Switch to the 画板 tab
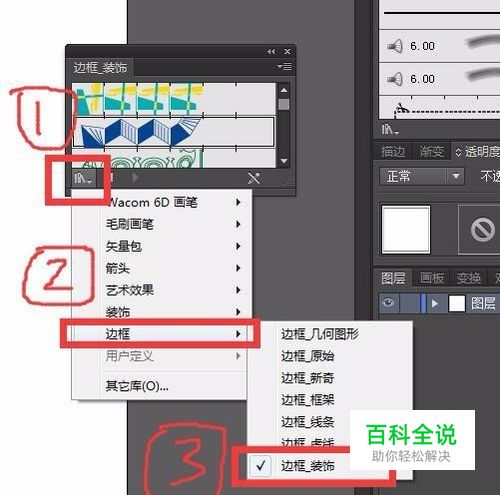 click(432, 278)
